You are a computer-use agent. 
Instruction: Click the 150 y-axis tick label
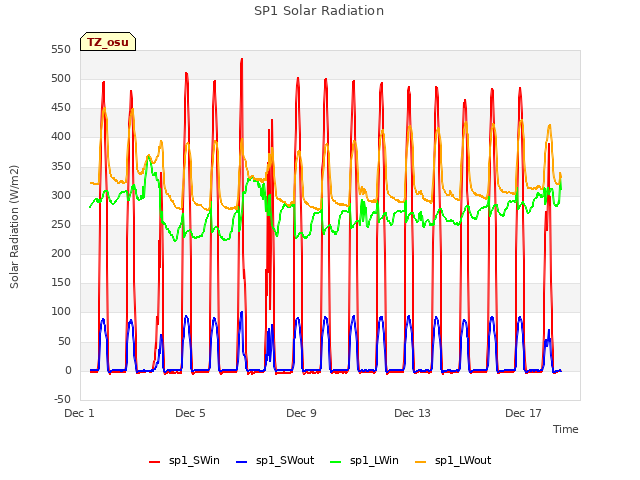pos(61,282)
